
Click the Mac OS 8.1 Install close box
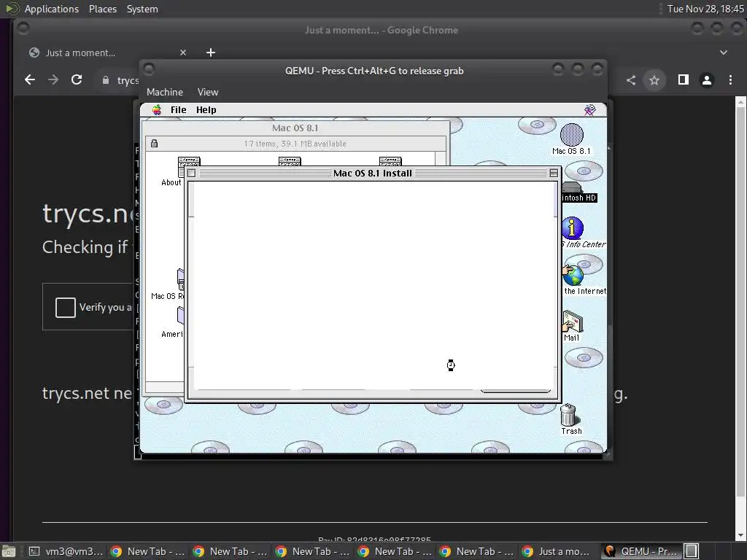pyautogui.click(x=192, y=174)
